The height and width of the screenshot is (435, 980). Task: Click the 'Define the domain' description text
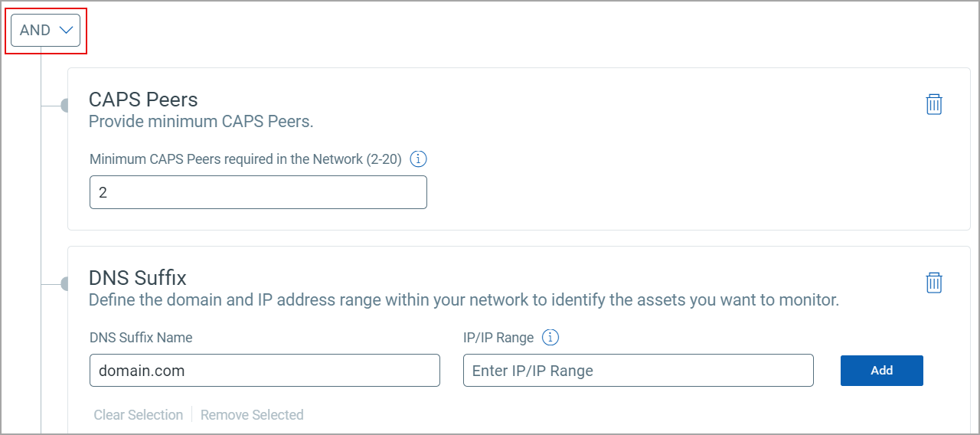[x=463, y=300]
